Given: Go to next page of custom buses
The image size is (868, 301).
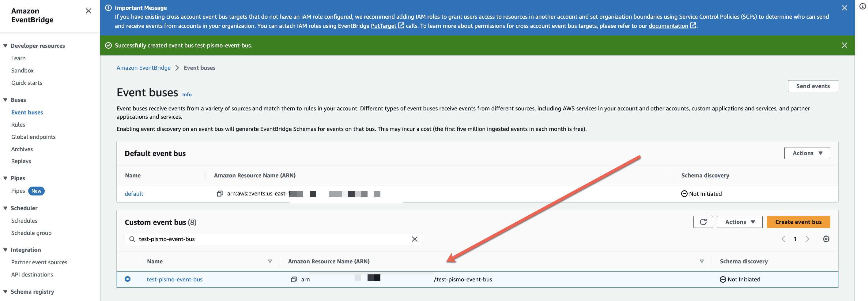Looking at the screenshot, I should point(807,239).
